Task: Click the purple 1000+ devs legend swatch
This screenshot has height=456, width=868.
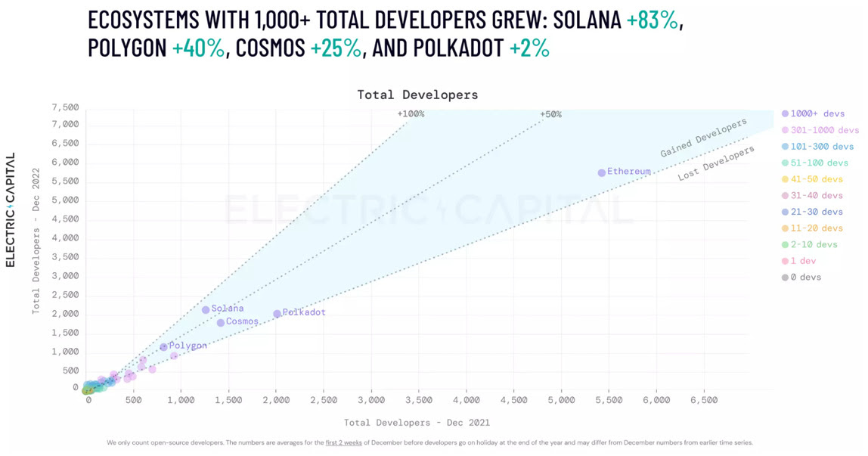Action: [x=785, y=114]
